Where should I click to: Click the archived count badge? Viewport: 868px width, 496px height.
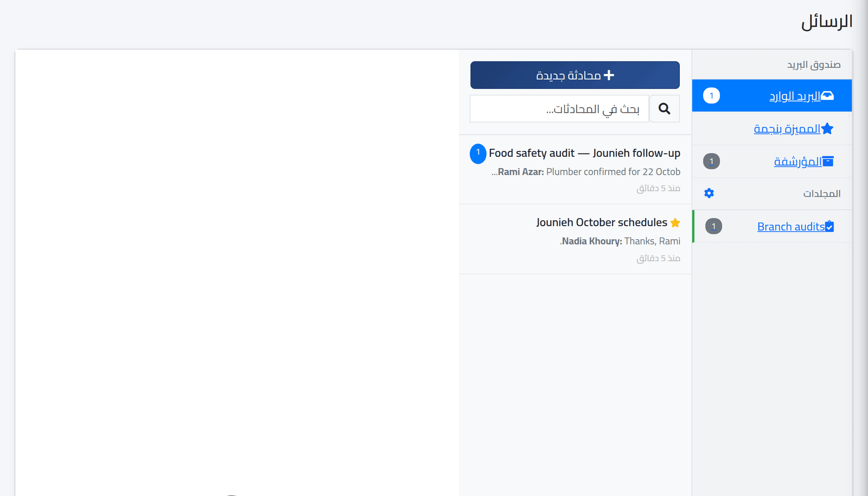711,161
